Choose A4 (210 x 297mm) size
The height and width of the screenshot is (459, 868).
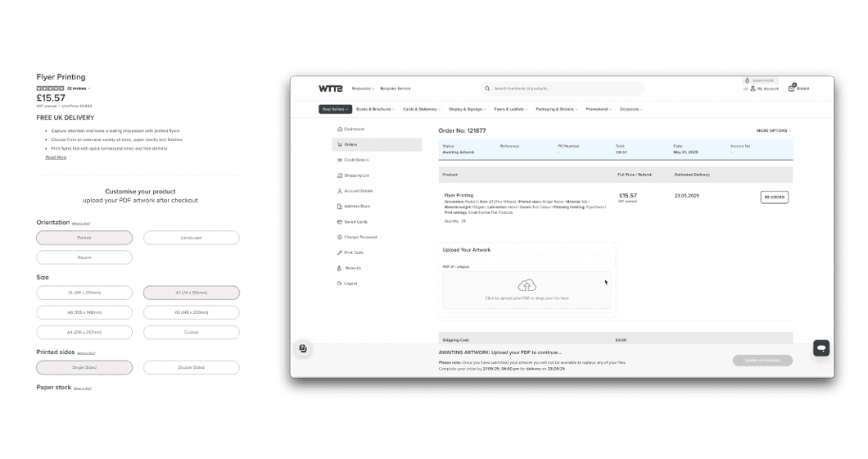(x=84, y=332)
